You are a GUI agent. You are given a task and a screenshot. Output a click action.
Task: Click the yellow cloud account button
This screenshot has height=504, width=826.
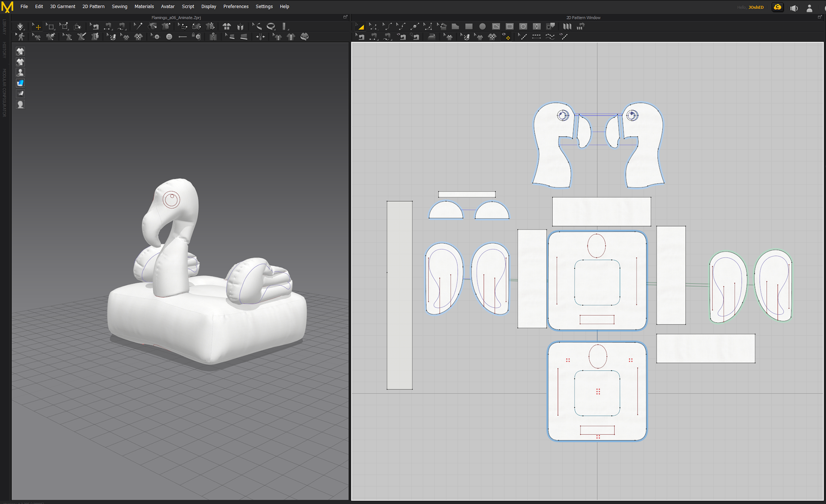tap(777, 7)
